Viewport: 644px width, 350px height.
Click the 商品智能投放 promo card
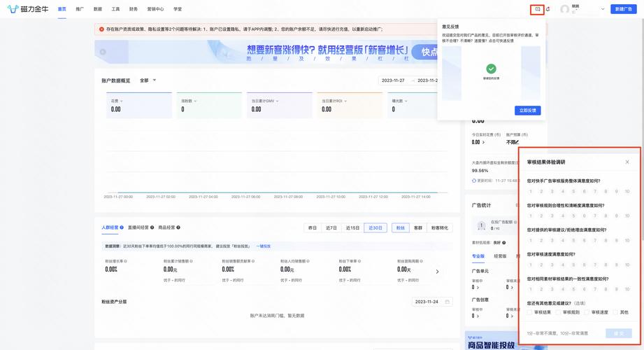click(x=491, y=341)
